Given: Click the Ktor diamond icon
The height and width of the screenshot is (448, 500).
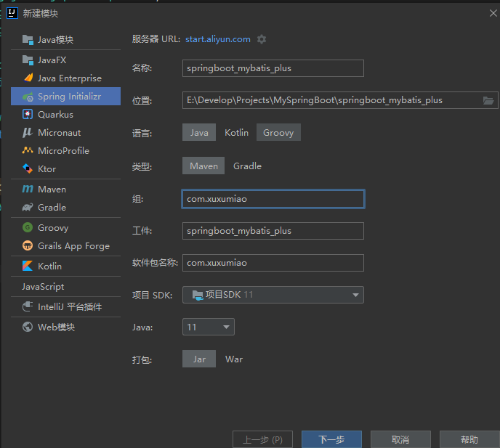Looking at the screenshot, I should [28, 168].
